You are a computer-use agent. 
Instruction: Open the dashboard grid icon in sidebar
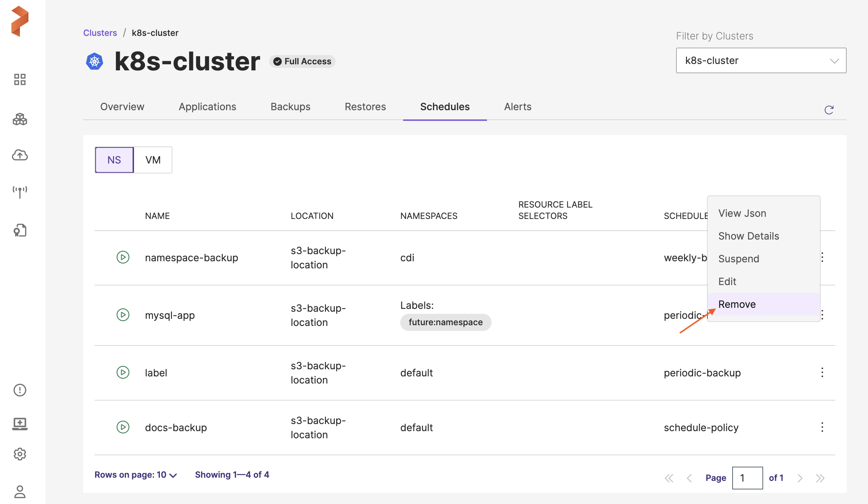[x=20, y=80]
